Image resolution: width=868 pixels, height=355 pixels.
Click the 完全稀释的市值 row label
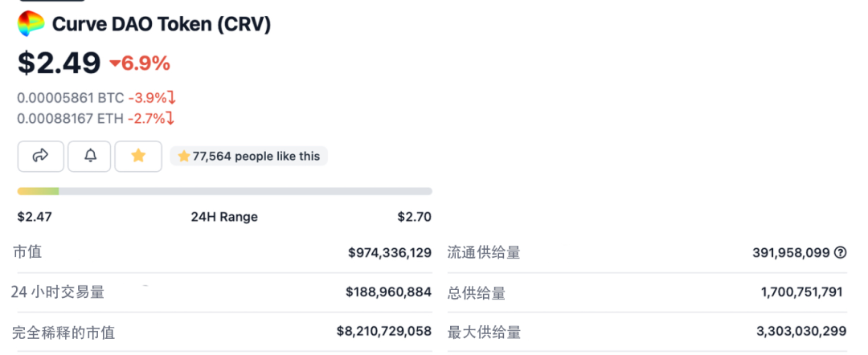pyautogui.click(x=63, y=332)
